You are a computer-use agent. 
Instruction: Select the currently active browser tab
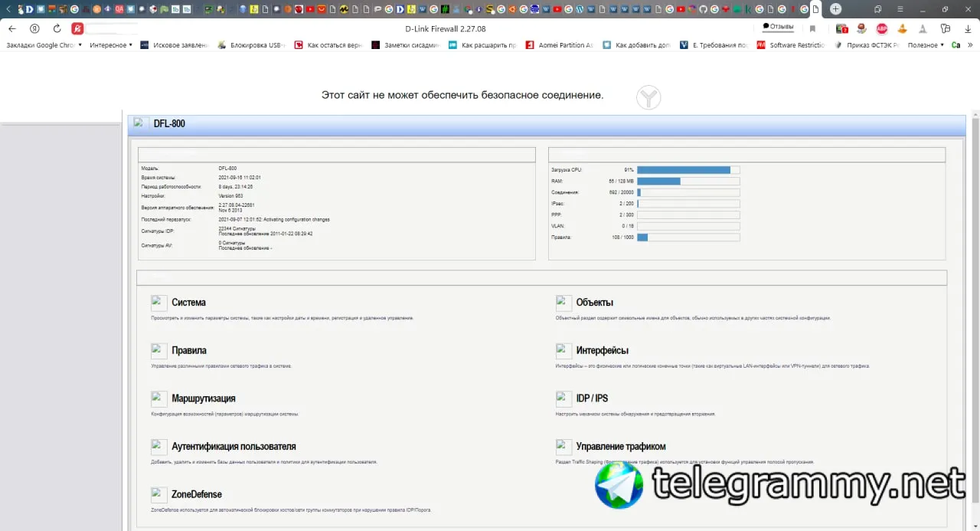(x=816, y=9)
